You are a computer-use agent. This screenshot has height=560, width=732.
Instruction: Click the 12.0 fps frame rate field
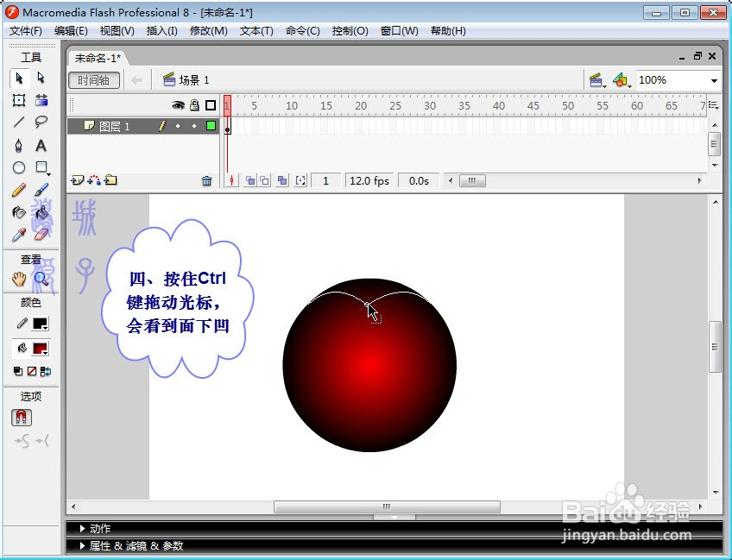(369, 180)
